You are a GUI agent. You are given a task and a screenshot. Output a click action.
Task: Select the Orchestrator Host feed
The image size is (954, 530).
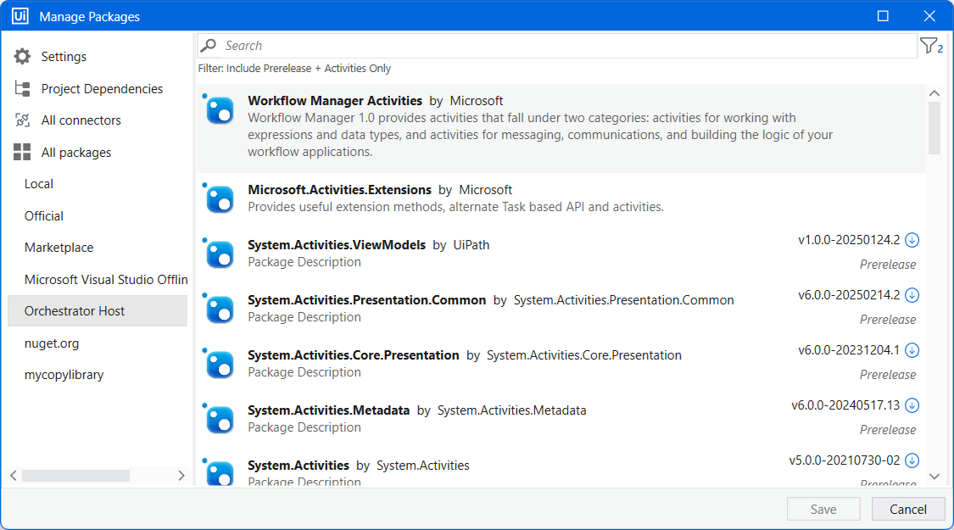point(97,311)
